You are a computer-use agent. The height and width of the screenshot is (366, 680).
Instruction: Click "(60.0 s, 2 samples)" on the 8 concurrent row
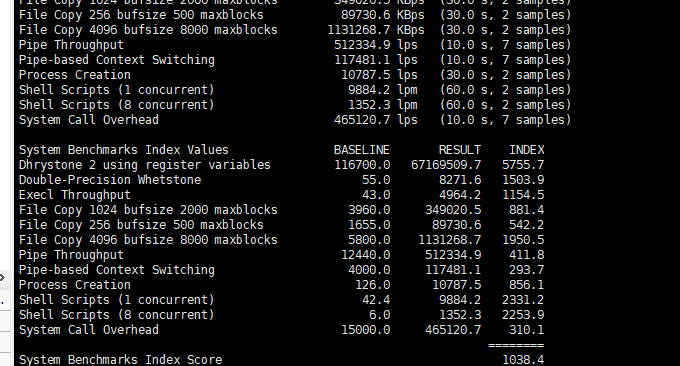coord(505,105)
